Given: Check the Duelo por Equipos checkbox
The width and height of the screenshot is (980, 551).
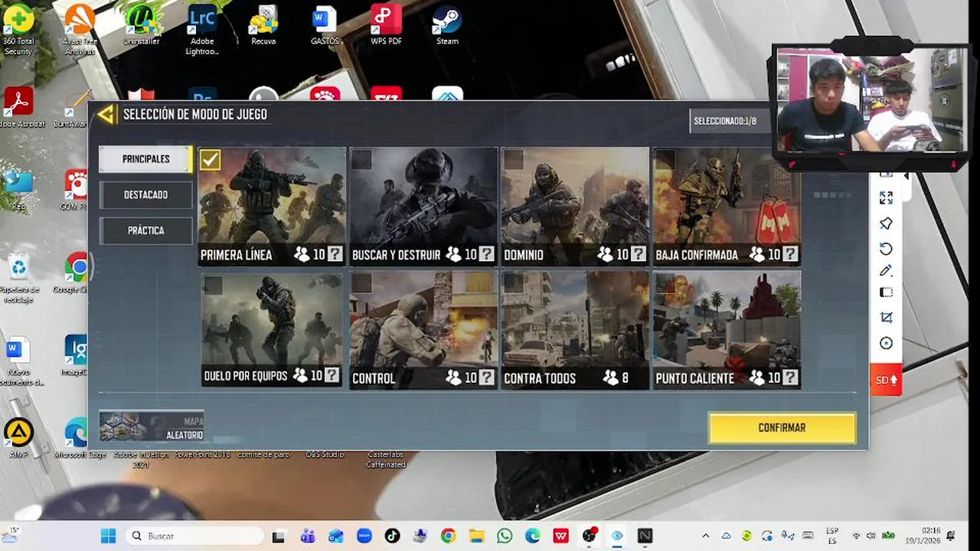Looking at the screenshot, I should coord(213,285).
